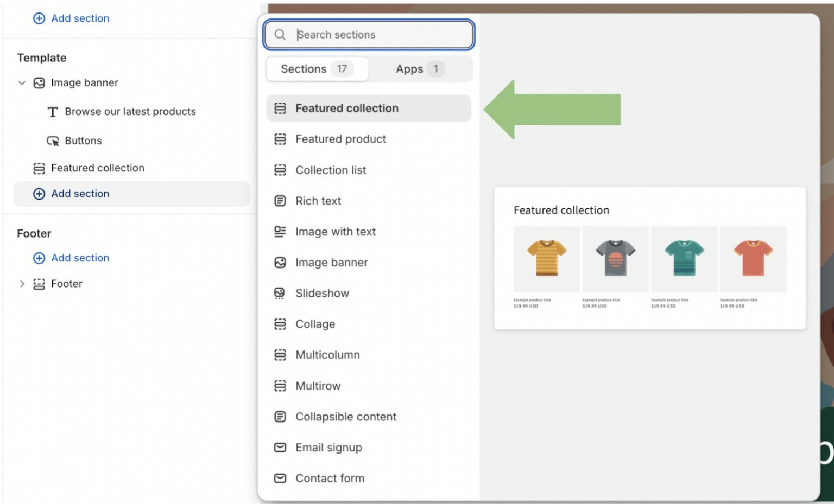This screenshot has height=504, width=834.
Task: Click the Slideshow section icon
Action: pyautogui.click(x=280, y=293)
